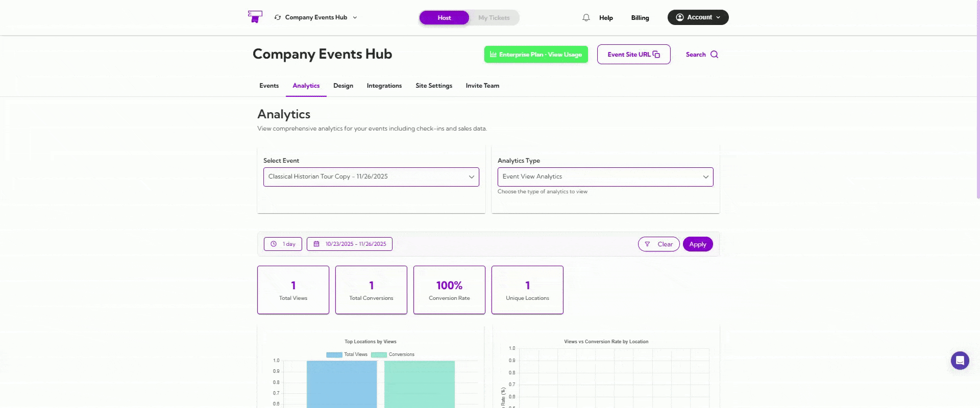Click the clock icon in 1 day button
Screen dimensions: 980x408
[274, 244]
